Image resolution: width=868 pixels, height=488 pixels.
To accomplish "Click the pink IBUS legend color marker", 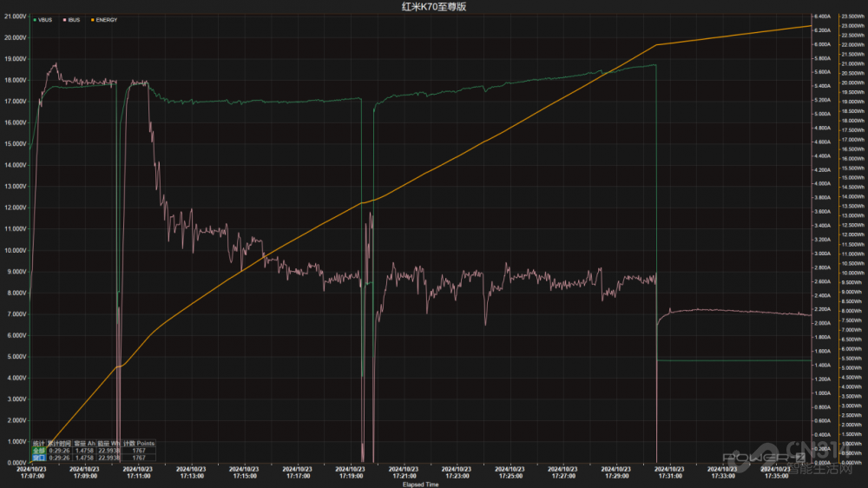I will 65,20.
